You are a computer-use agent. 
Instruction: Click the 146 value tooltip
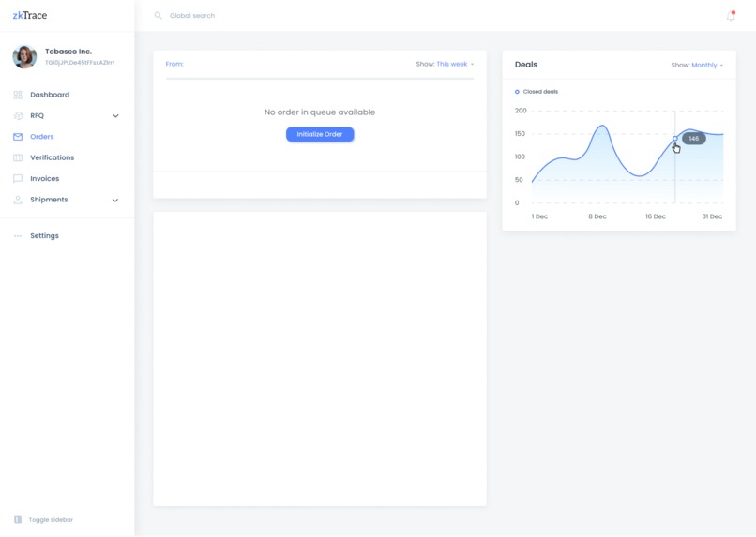click(694, 139)
